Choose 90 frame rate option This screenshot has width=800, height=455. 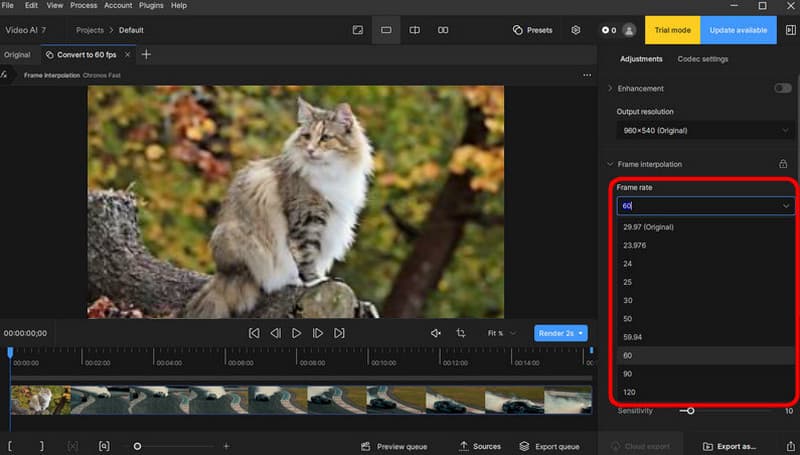(705, 374)
